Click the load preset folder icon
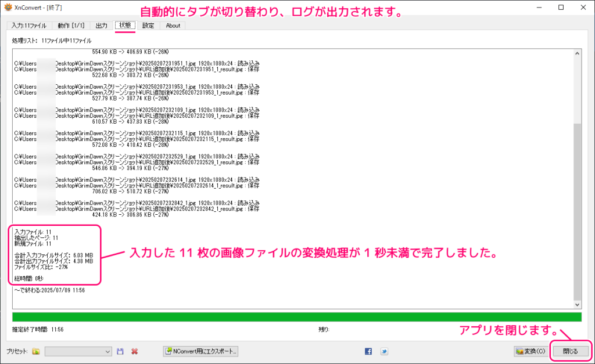 36,351
